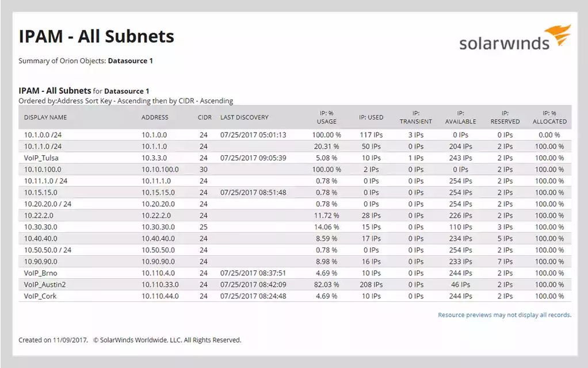The image size is (588, 368).
Task: Select the 10.90.90.0 display name
Action: click(x=41, y=262)
